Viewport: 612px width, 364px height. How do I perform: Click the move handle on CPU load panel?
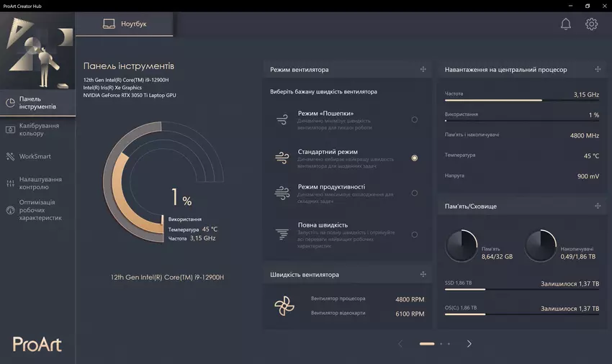(598, 70)
